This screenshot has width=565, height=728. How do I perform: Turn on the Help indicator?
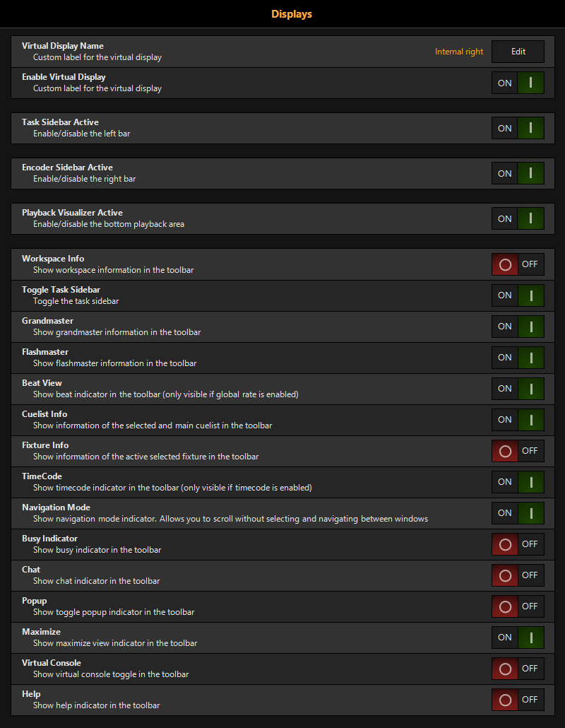(x=518, y=700)
